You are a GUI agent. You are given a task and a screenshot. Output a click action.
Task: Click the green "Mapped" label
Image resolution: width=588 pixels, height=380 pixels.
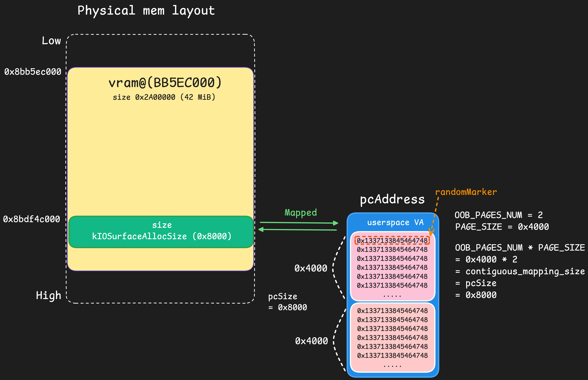(301, 213)
